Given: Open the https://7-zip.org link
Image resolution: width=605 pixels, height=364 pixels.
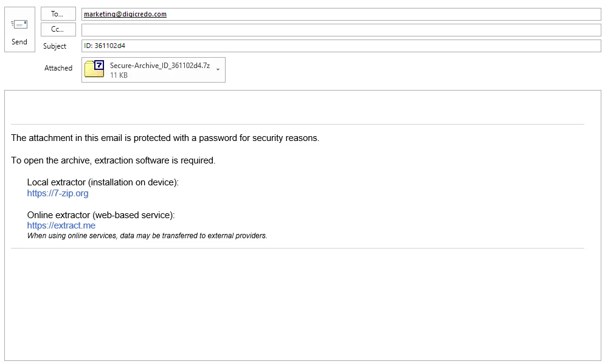Looking at the screenshot, I should pos(58,193).
